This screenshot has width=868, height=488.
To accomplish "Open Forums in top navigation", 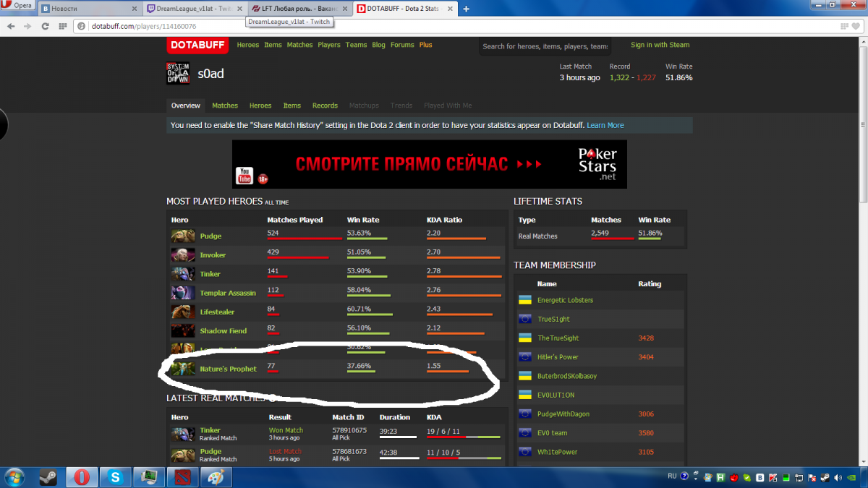I will [x=402, y=45].
